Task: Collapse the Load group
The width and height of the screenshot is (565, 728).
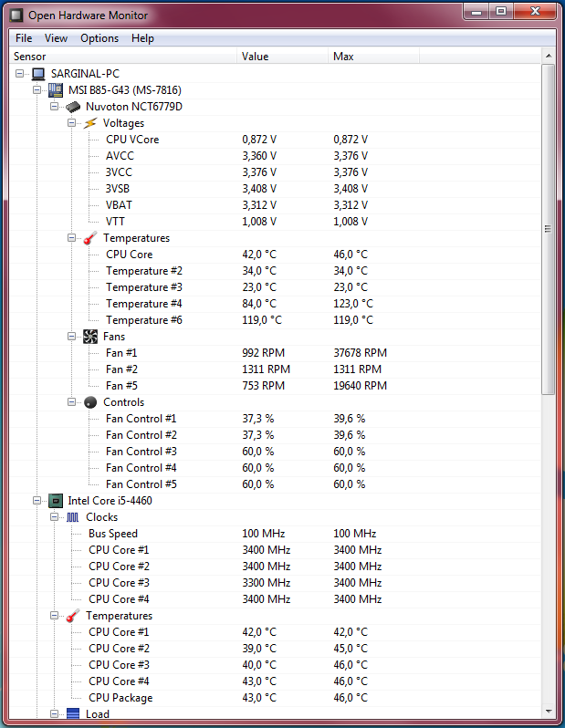Action: click(x=55, y=713)
